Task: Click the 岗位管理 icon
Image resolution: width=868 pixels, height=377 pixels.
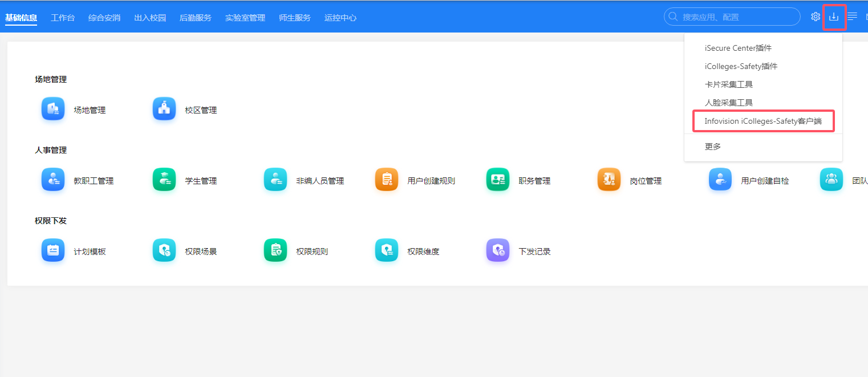Action: [609, 180]
